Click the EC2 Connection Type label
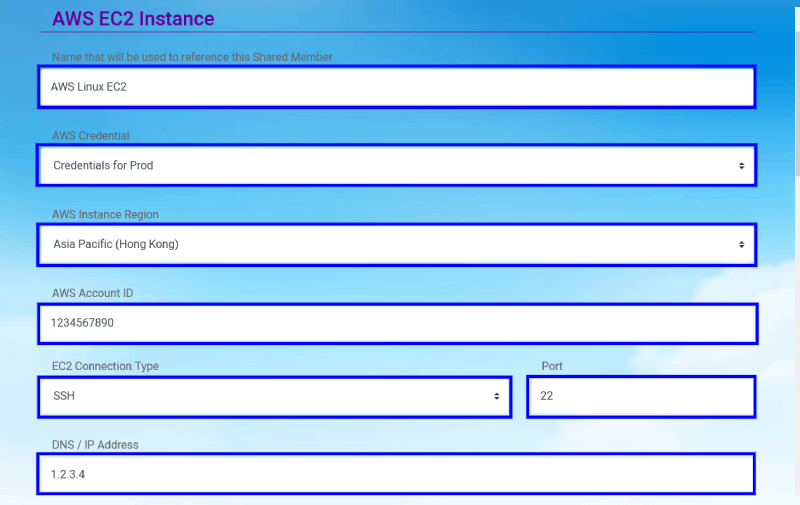Screen dimensions: 800x505 click(x=105, y=366)
